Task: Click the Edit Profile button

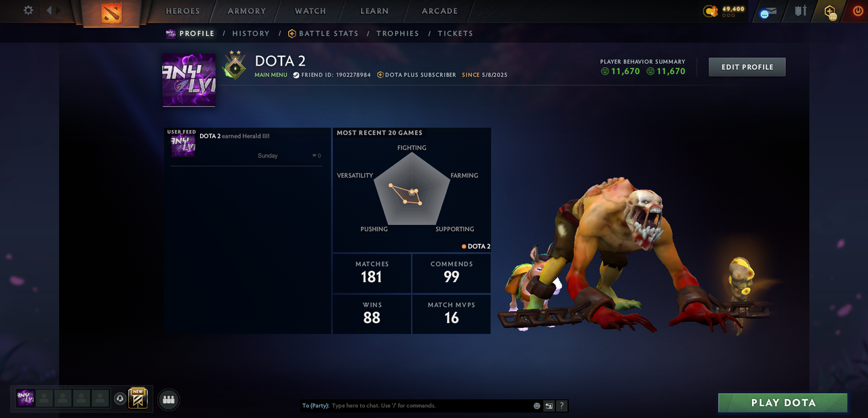Action: (x=747, y=67)
